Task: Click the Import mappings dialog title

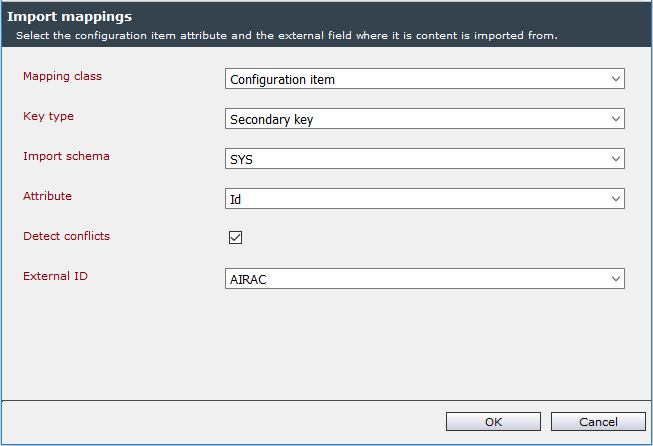Action: pos(70,17)
